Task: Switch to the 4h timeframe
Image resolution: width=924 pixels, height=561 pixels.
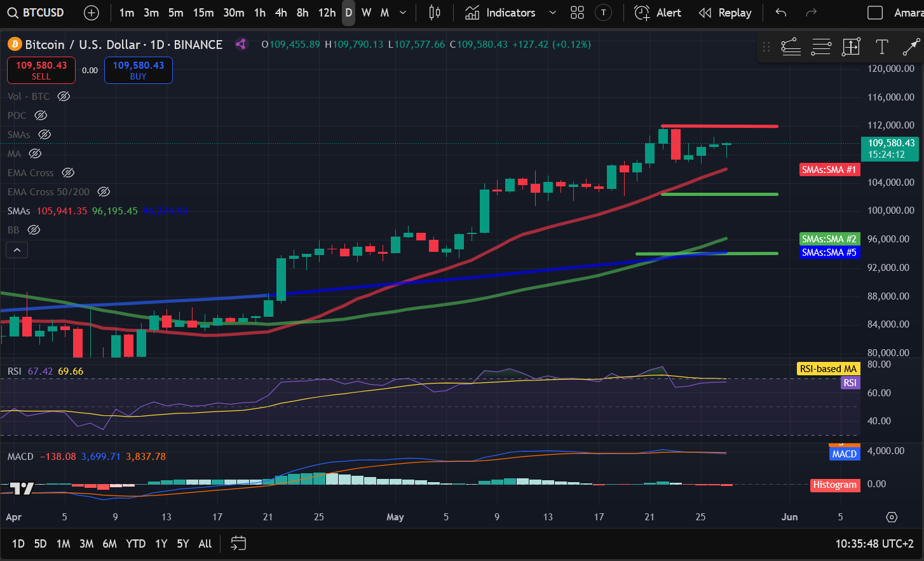Action: click(x=281, y=13)
